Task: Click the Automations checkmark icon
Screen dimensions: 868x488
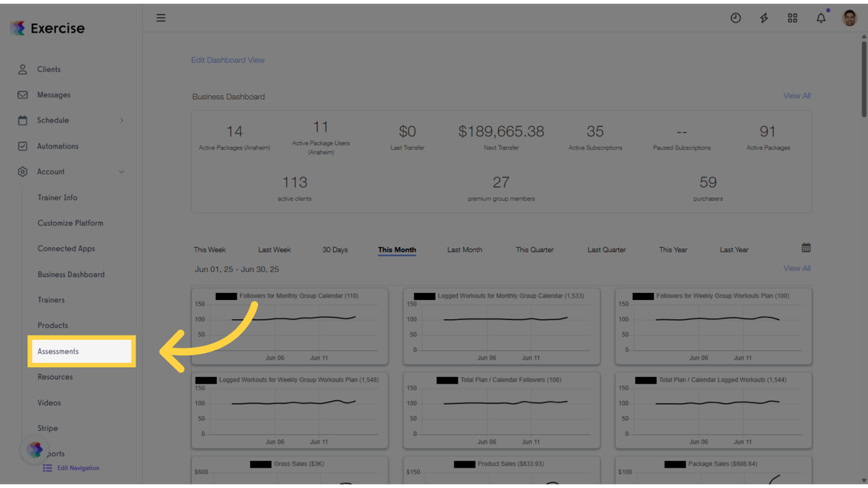Action: 22,146
